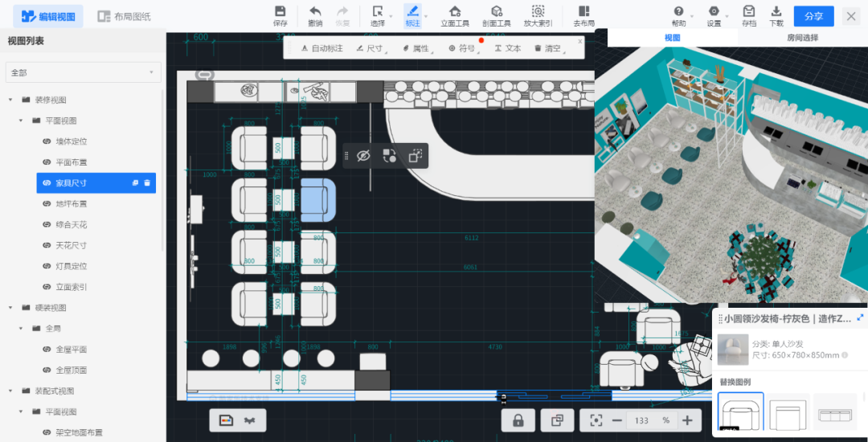Toggle the lock button near zoom controls
This screenshot has height=442, width=868.
pos(518,420)
